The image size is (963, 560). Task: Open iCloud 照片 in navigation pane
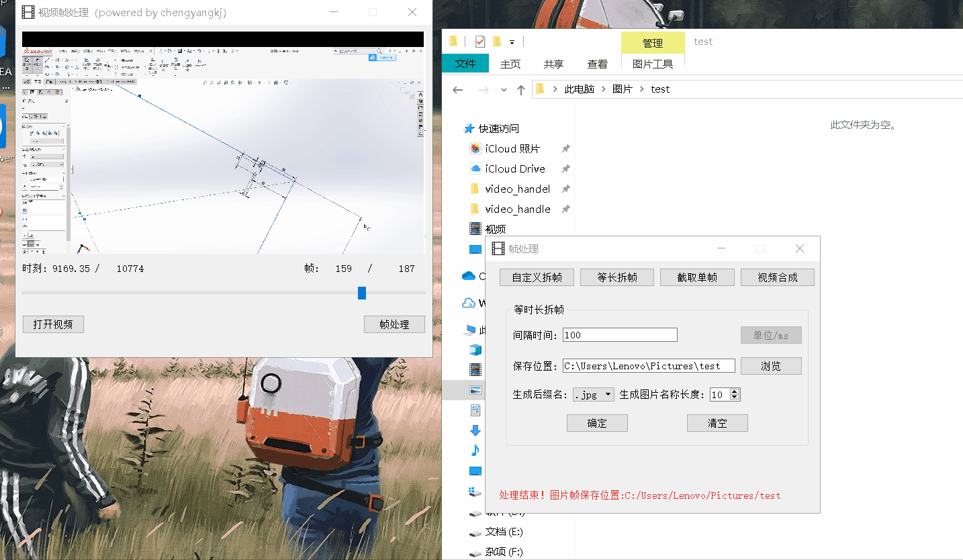point(512,149)
